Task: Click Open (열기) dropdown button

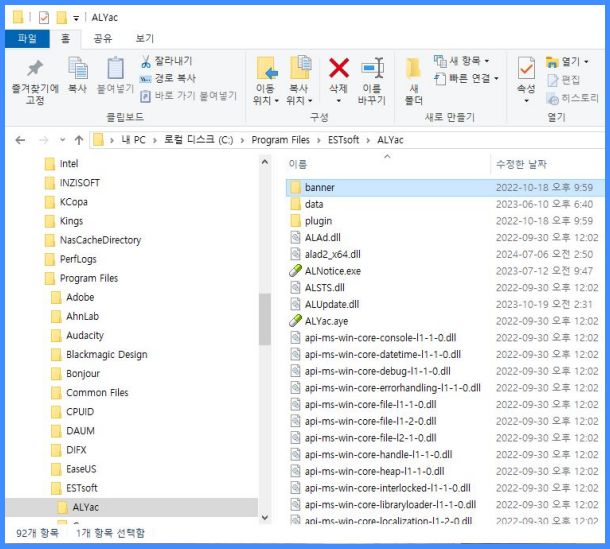Action: (x=567, y=61)
